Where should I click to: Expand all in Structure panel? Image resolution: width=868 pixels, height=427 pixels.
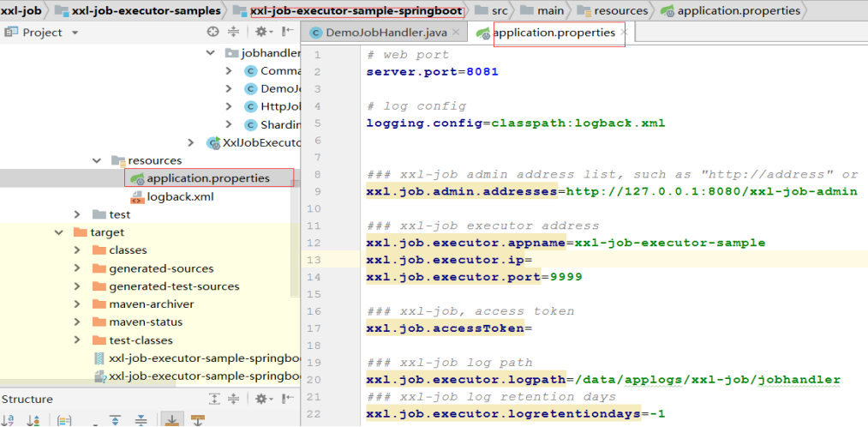pyautogui.click(x=214, y=399)
